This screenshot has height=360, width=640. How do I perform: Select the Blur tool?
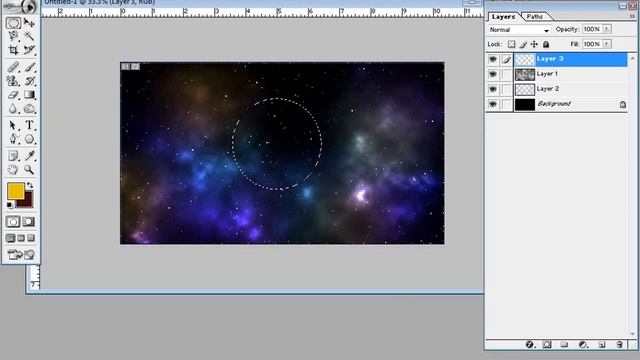tap(13, 109)
